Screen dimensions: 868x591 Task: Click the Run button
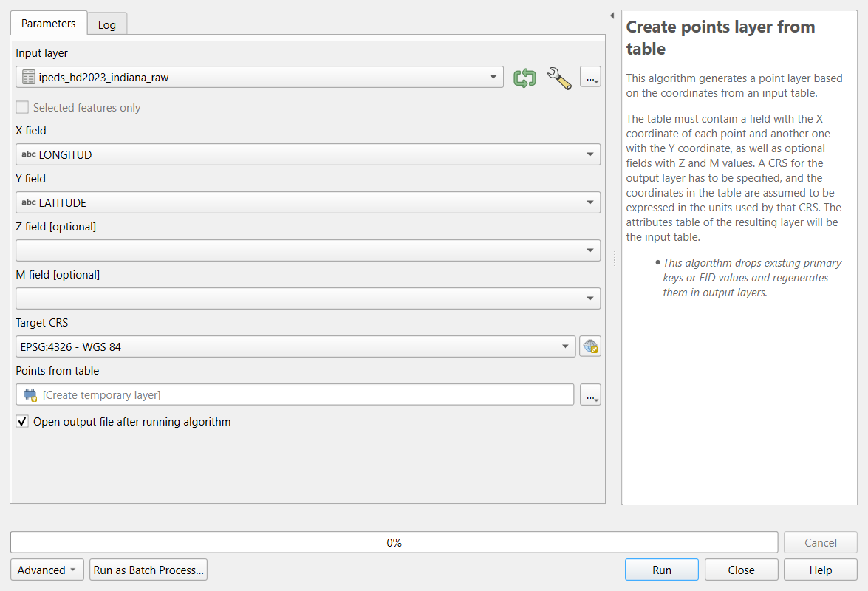click(661, 570)
